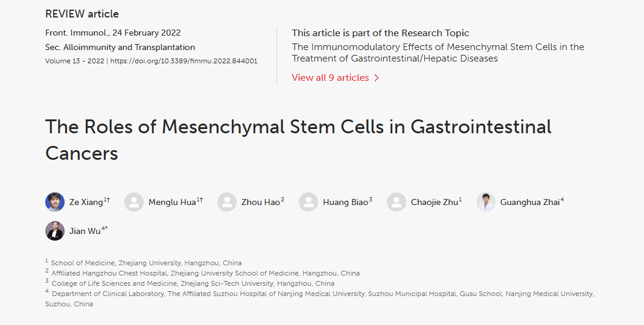This screenshot has height=325, width=644.
Task: Click the Sec. Alloimmunity and Transplantation section
Action: [120, 47]
